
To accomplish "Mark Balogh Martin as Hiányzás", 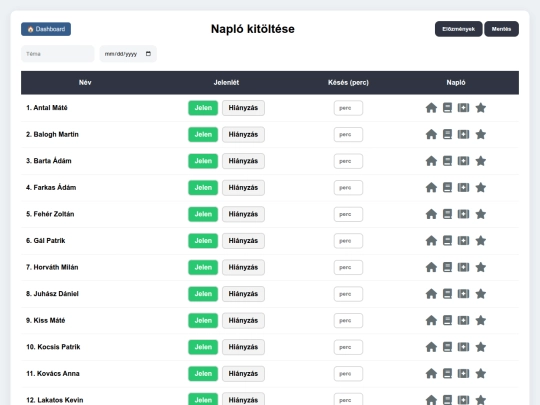I will coord(243,134).
